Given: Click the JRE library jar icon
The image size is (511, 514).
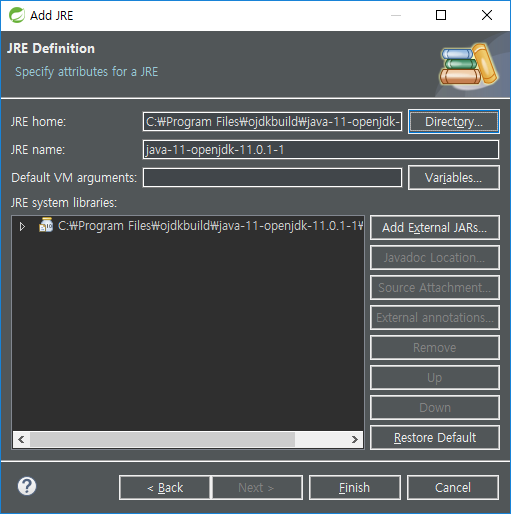Looking at the screenshot, I should coord(46,225).
